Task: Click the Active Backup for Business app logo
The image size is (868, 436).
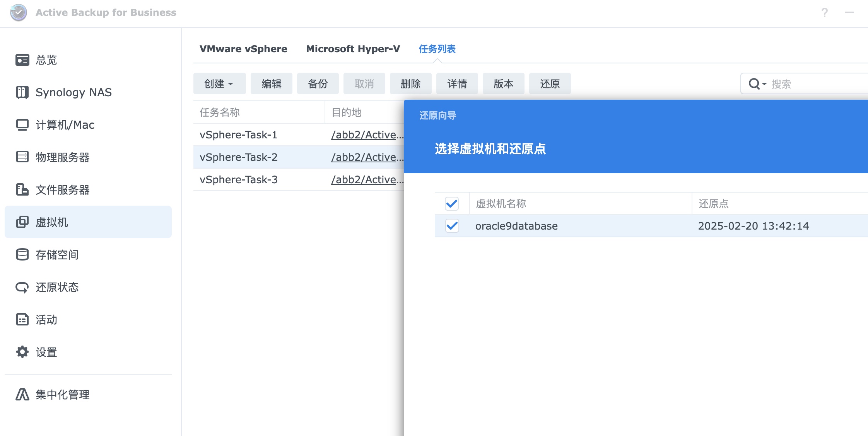Action: pyautogui.click(x=19, y=12)
